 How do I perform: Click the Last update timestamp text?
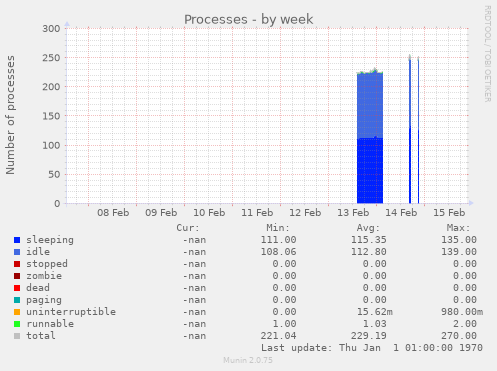(372, 348)
